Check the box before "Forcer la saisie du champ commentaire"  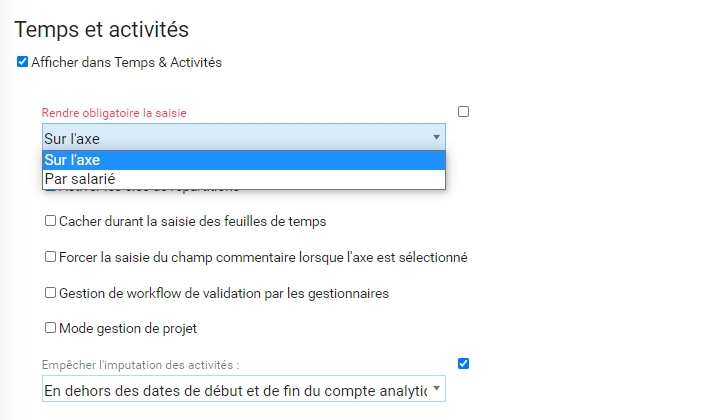coord(50,257)
